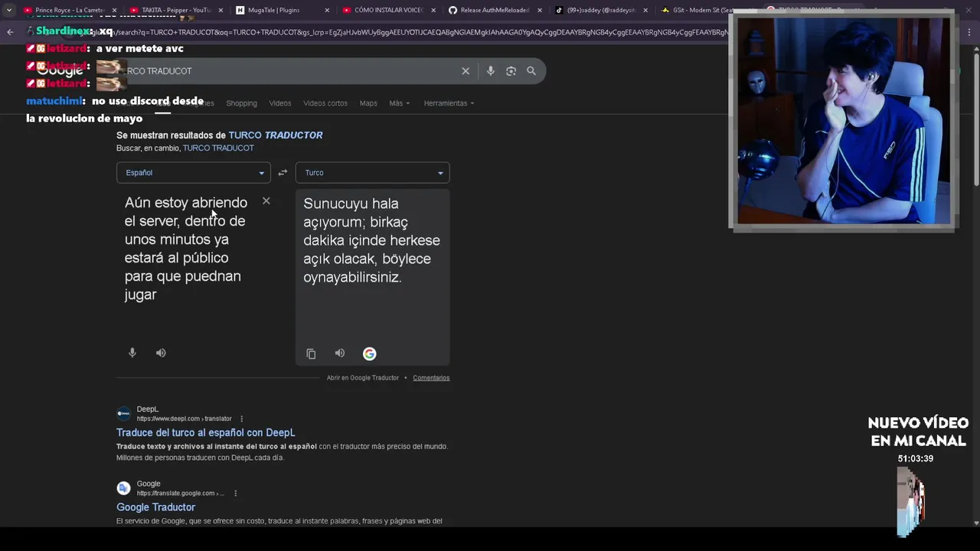Click the magnifier search button
The width and height of the screenshot is (980, 551).
pos(531,71)
